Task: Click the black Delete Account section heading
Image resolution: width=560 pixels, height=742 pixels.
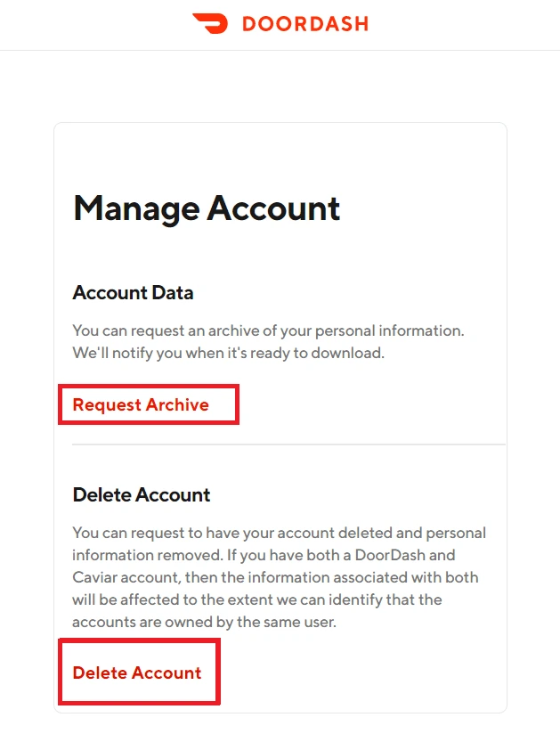Action: (x=142, y=495)
